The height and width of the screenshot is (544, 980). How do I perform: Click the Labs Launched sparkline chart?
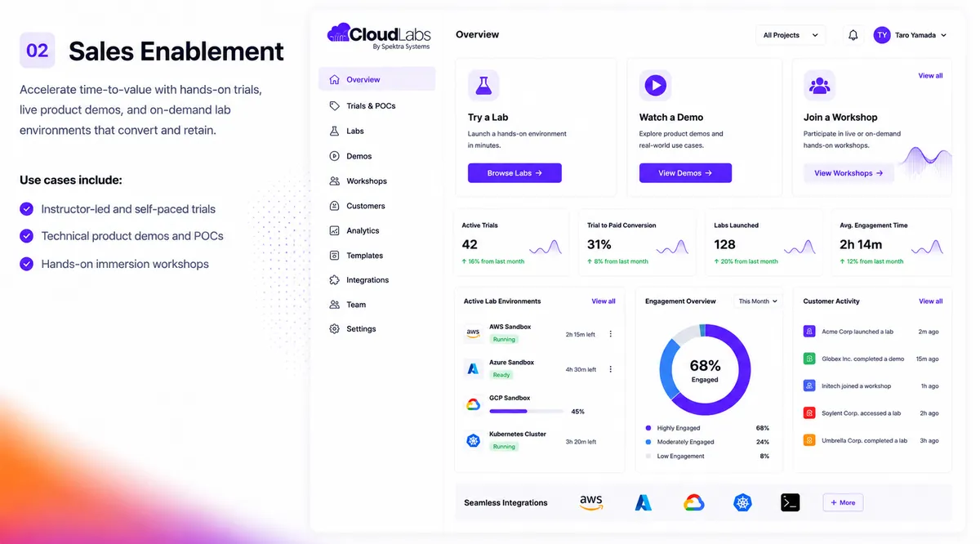798,246
